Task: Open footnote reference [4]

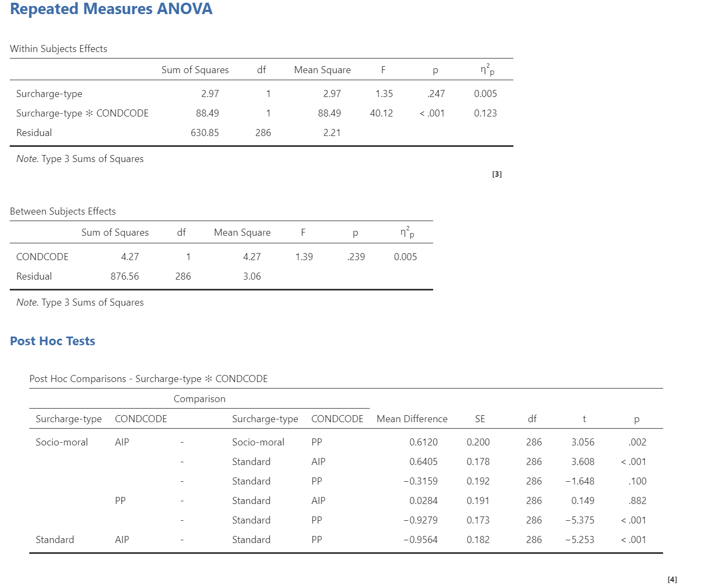Action: coord(672,579)
